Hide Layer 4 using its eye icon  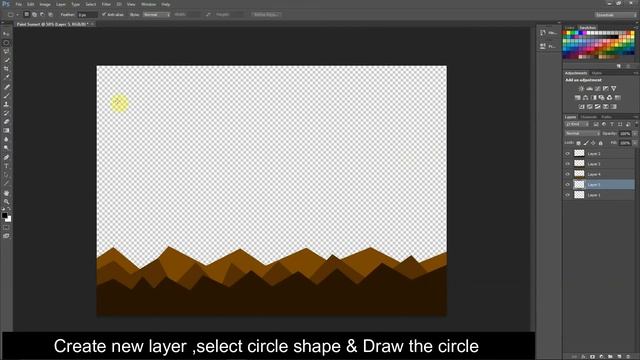tap(567, 174)
